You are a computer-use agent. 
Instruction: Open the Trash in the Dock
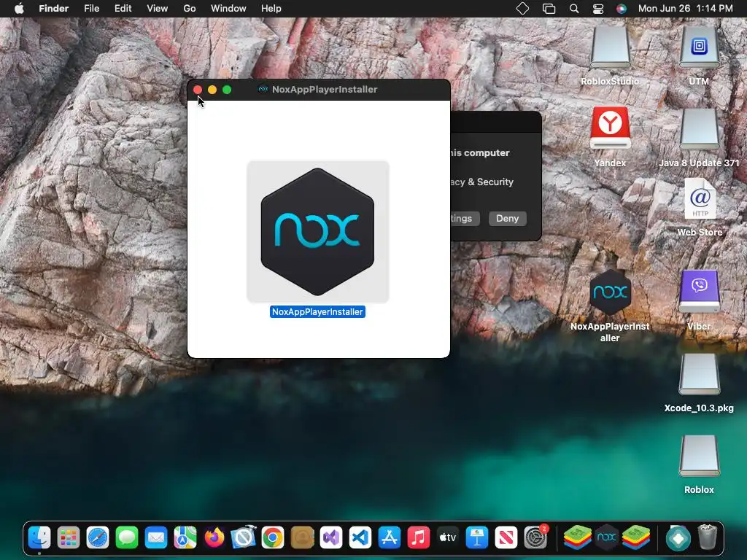click(708, 537)
